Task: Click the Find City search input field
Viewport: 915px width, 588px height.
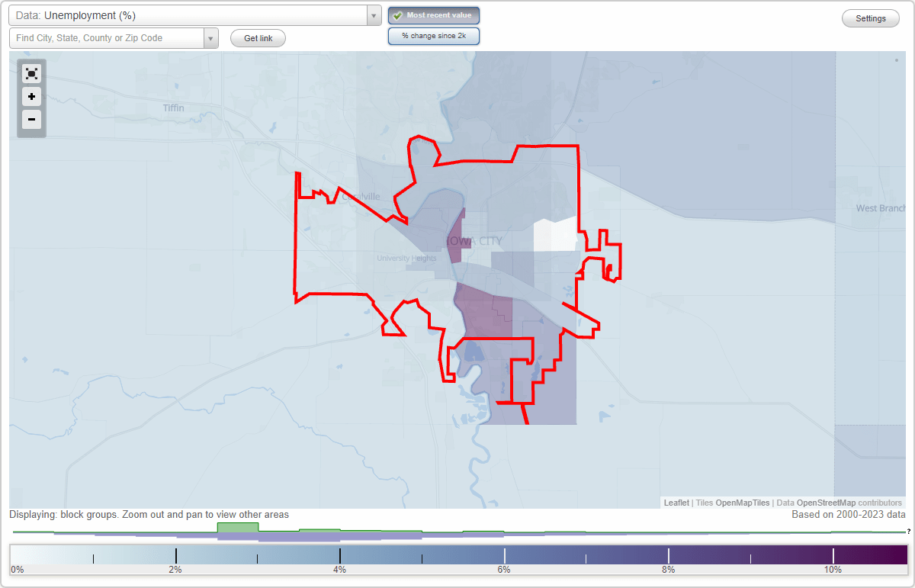Action: click(x=107, y=37)
